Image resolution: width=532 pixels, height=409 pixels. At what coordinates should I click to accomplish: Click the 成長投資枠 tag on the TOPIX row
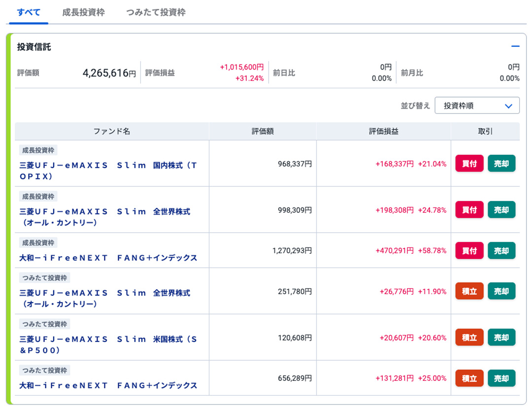click(38, 150)
